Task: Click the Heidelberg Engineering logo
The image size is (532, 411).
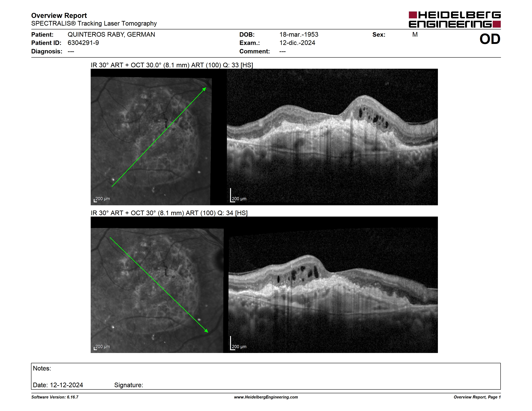Action: [455, 20]
